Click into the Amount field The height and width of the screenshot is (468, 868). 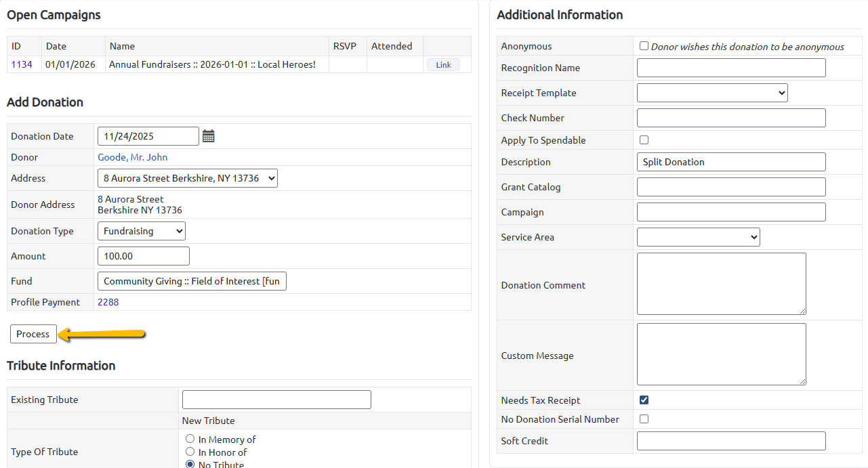tap(144, 256)
